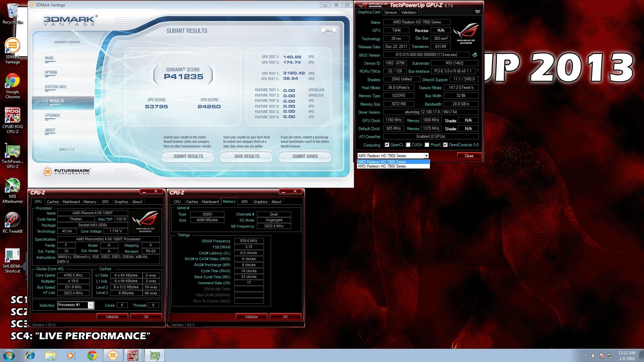Toggle the DirectCompute 5.0 checkbox
Screen dimensions: 644x362
[445, 145]
